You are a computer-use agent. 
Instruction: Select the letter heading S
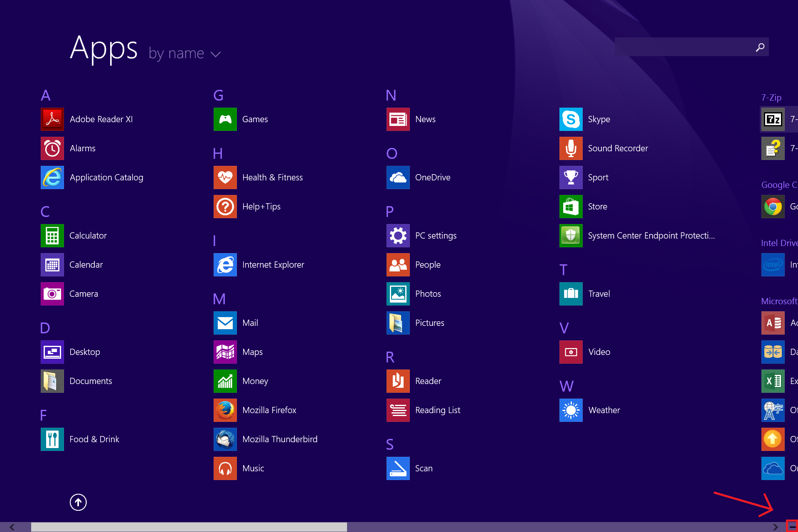coord(389,445)
